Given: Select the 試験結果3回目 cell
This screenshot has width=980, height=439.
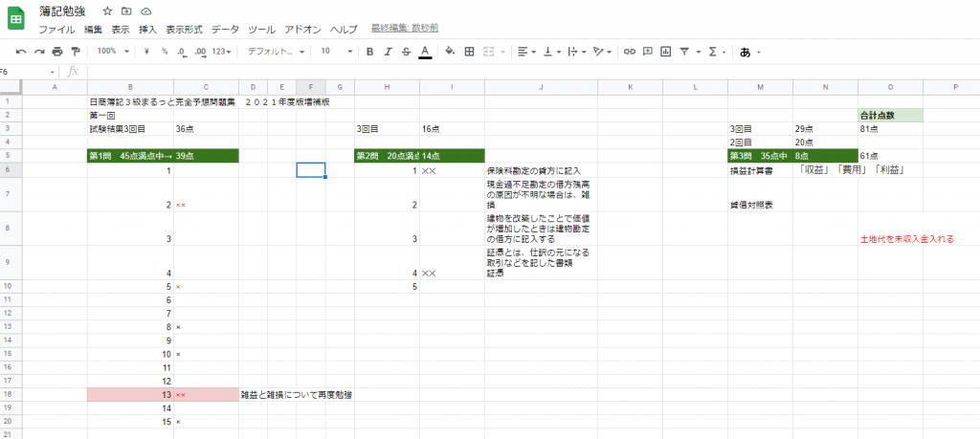Looking at the screenshot, I should (130, 129).
